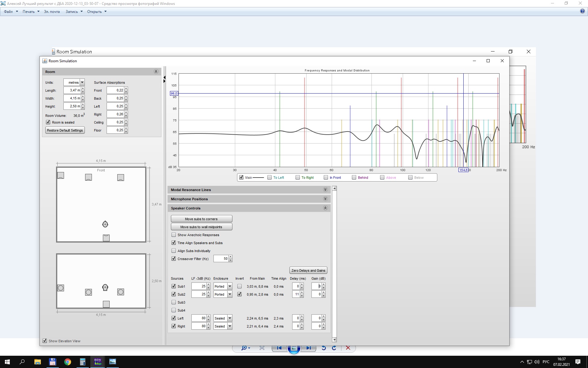Rotate the photo counterclockwise
Screen dimensions: 588x368
tap(324, 348)
